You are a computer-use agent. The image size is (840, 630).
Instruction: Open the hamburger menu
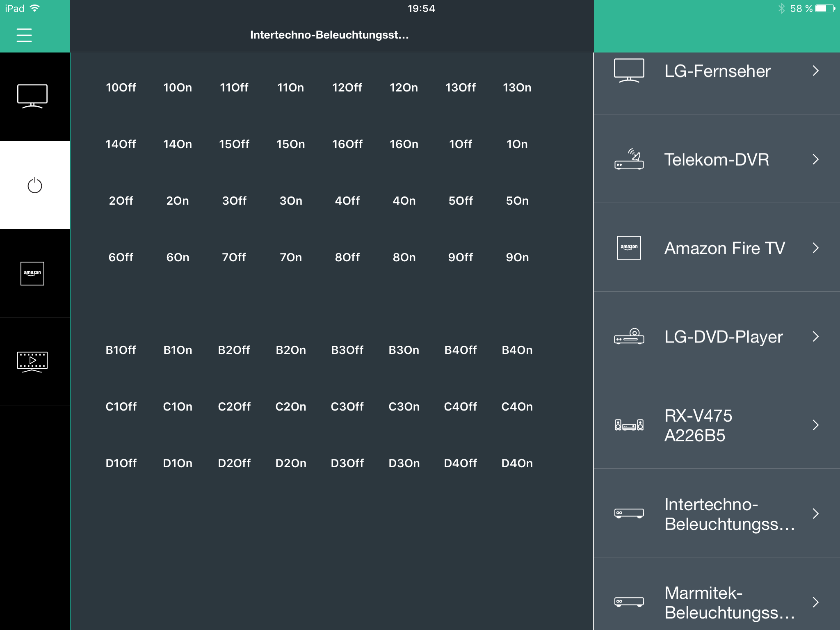[24, 35]
